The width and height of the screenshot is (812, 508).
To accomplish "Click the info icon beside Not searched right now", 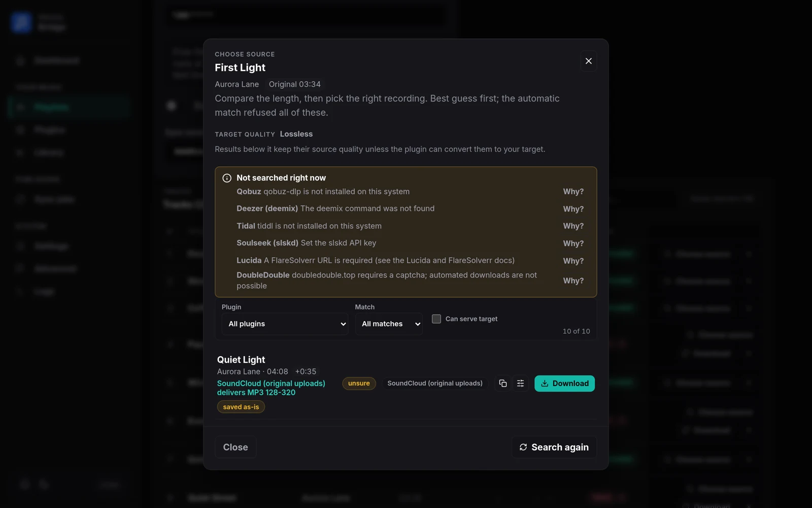I will (x=227, y=178).
